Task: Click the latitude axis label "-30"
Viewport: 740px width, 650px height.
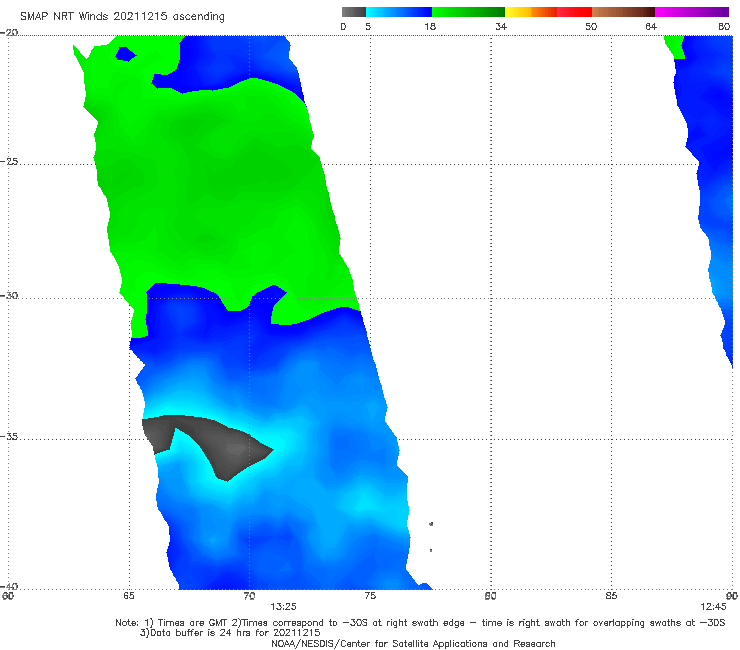Action: [x=9, y=295]
